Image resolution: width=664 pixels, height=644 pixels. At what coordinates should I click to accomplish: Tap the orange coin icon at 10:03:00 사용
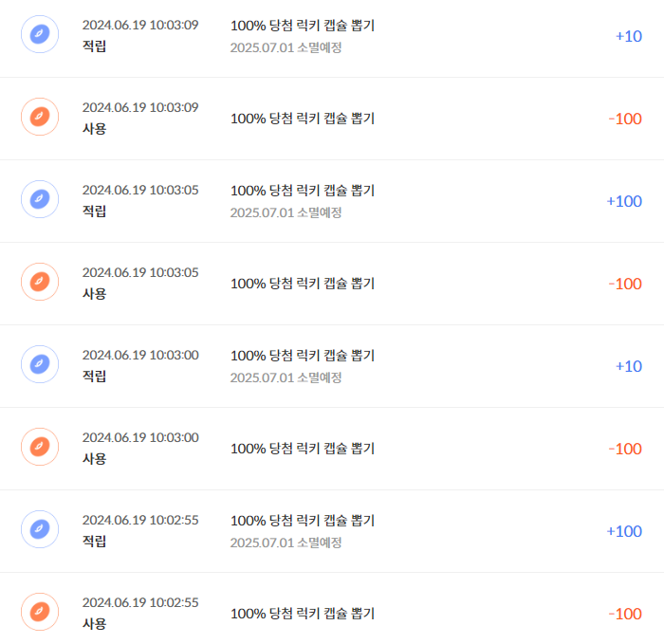click(x=40, y=447)
